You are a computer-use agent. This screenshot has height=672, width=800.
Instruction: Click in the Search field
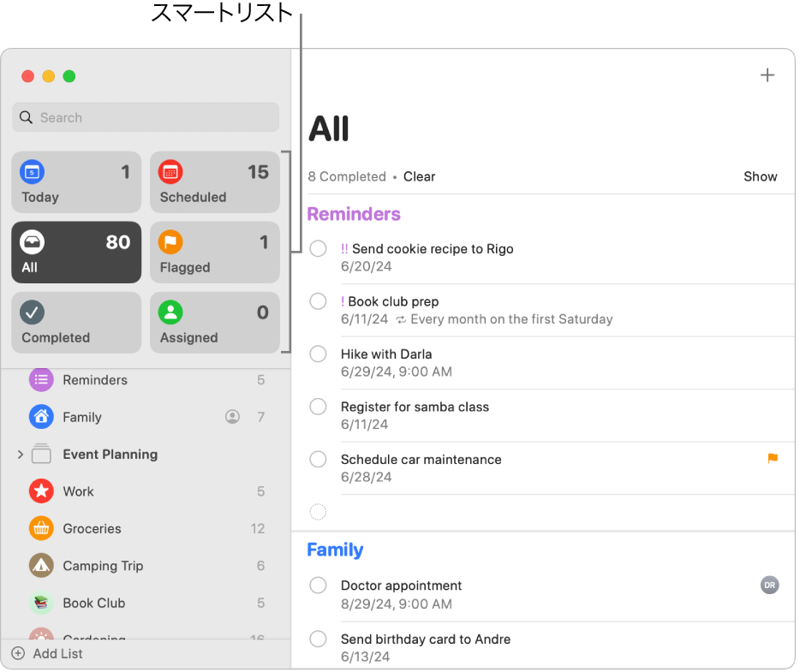146,118
